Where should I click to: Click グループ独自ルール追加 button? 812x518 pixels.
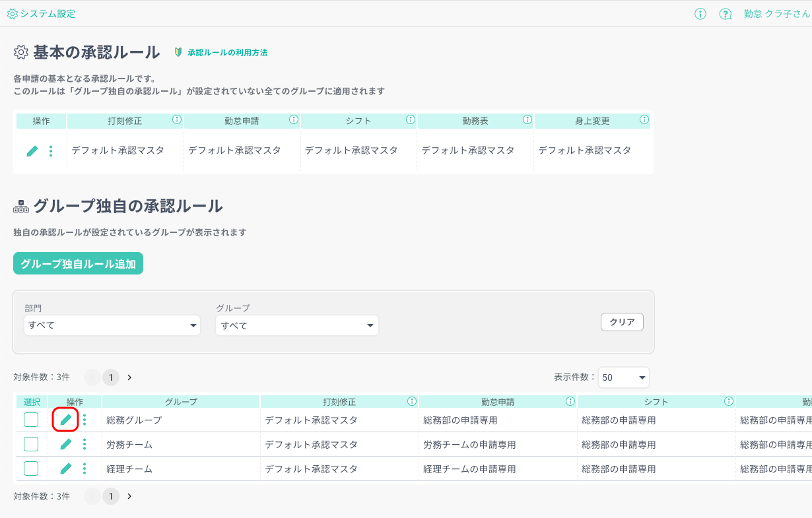pyautogui.click(x=79, y=263)
